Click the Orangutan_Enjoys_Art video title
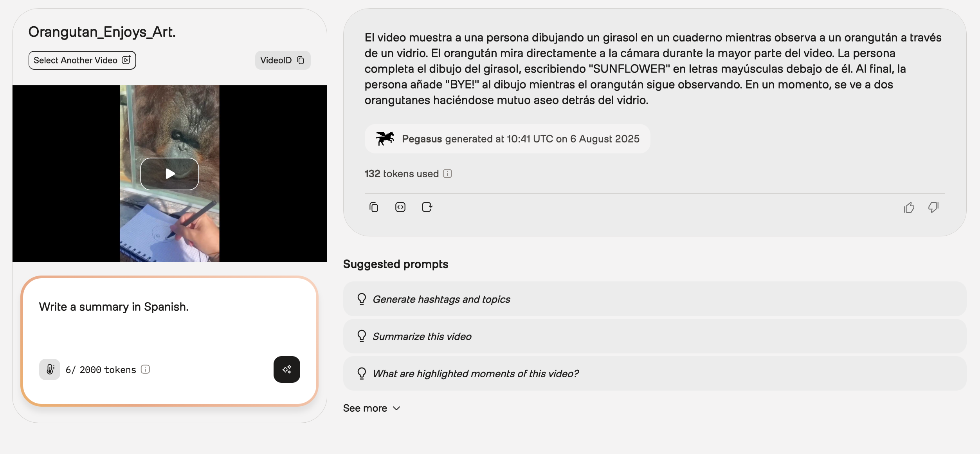This screenshot has height=454, width=980. point(102,32)
